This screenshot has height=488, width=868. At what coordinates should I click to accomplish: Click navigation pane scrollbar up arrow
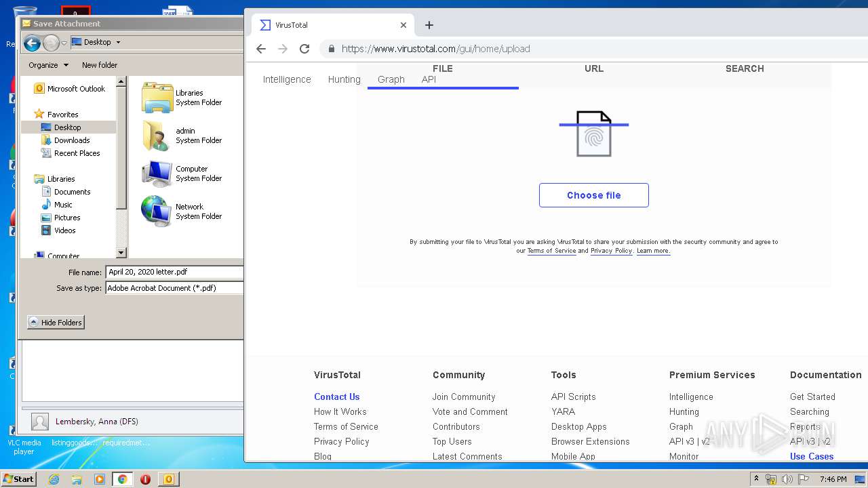(121, 82)
